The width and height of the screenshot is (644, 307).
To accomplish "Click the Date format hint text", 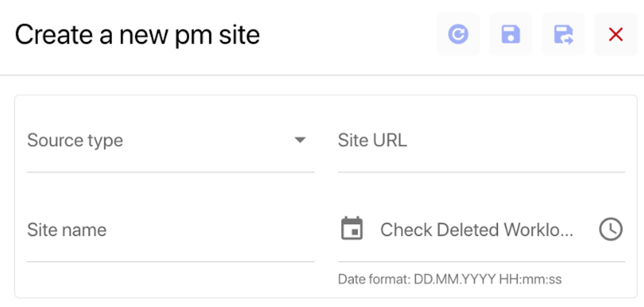I will point(450,279).
